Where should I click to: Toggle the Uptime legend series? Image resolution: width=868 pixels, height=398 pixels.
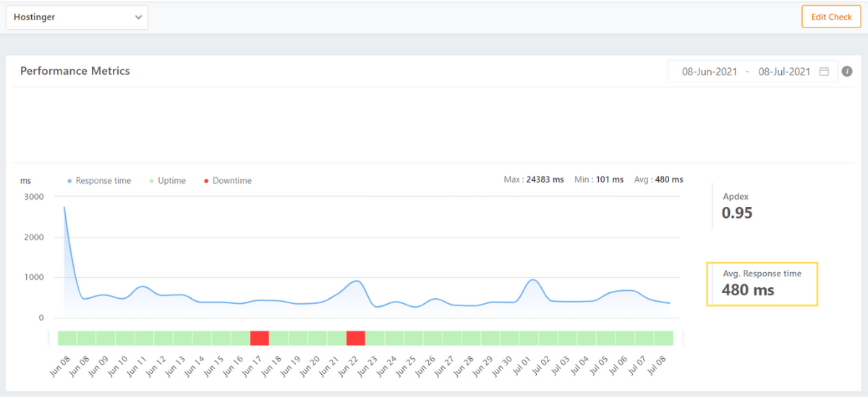(171, 181)
